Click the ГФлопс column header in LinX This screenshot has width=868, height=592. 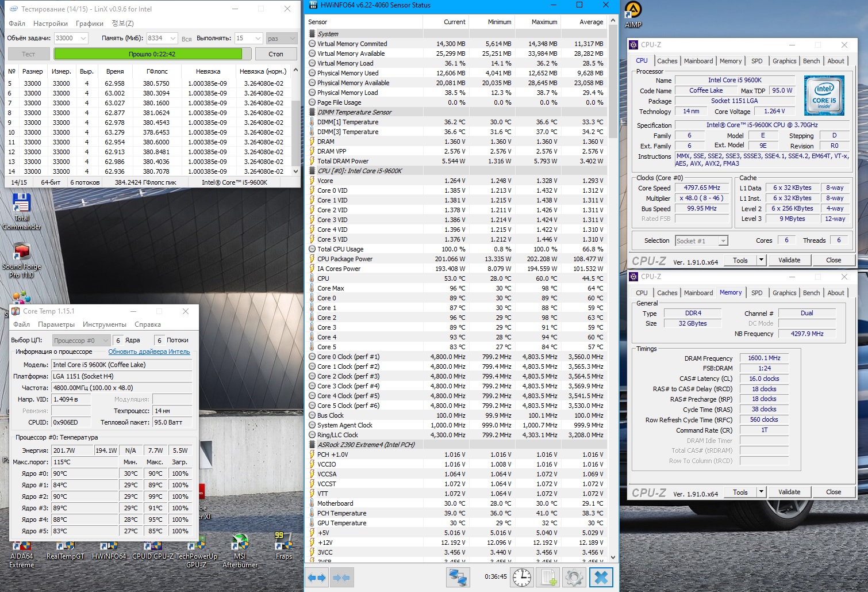pos(157,71)
